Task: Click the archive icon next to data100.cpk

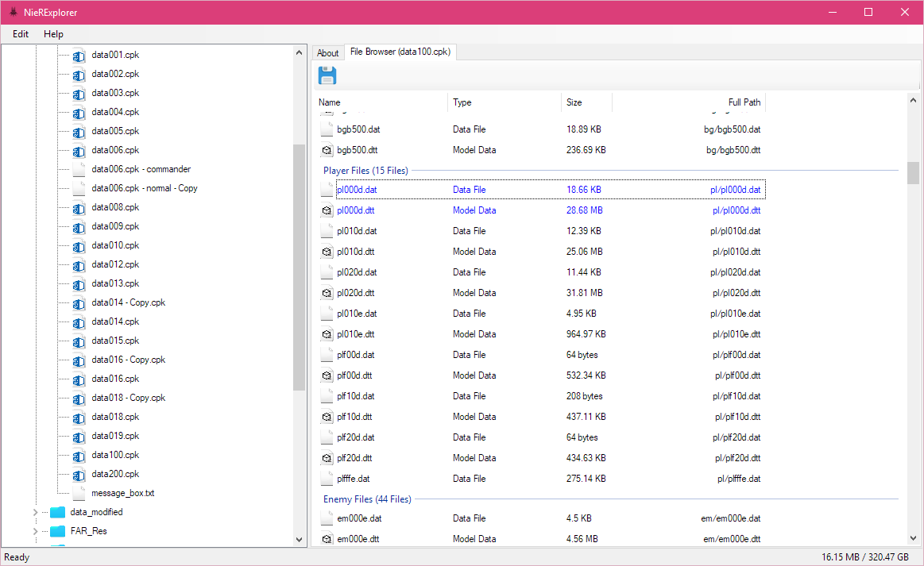Action: [x=79, y=456]
